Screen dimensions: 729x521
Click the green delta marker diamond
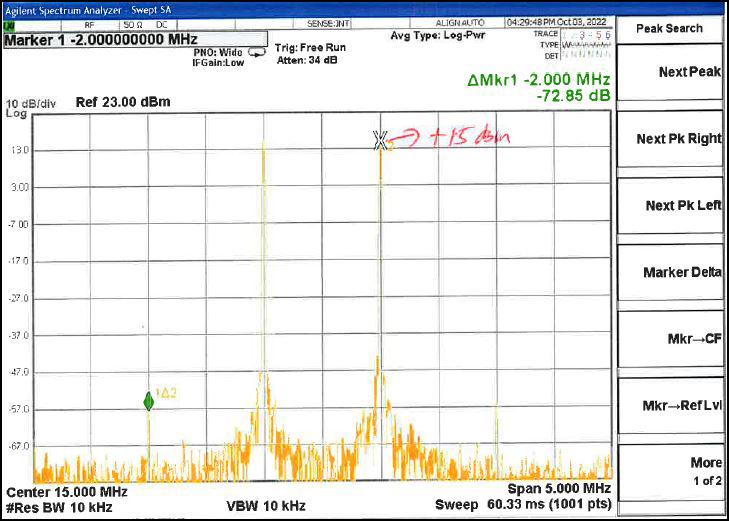click(x=148, y=402)
